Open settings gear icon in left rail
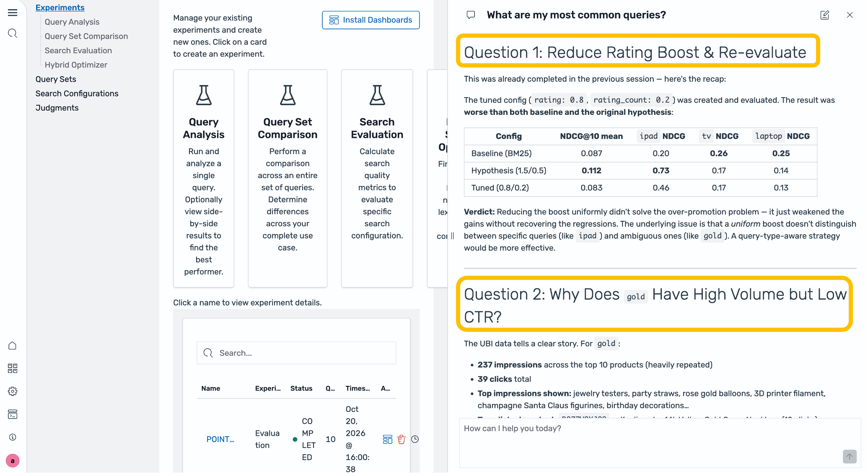Viewport: 868px width, 476px height. tap(13, 391)
